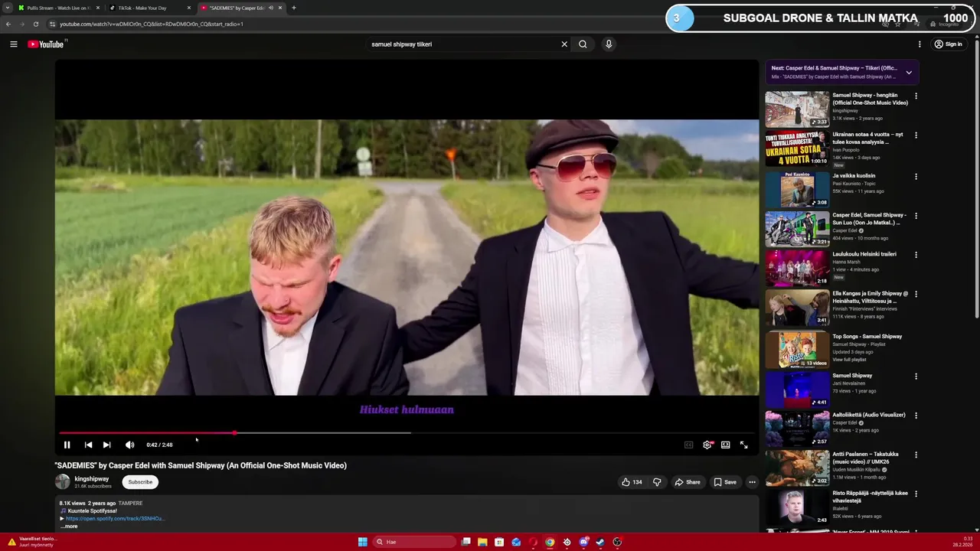Open options for Ella Kangas ja Emily Shipway video

click(916, 295)
